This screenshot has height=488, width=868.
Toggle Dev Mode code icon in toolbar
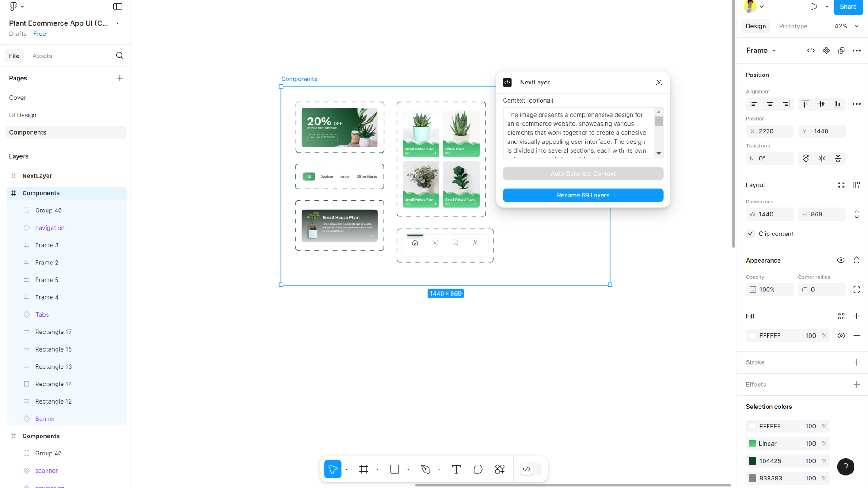click(x=527, y=469)
